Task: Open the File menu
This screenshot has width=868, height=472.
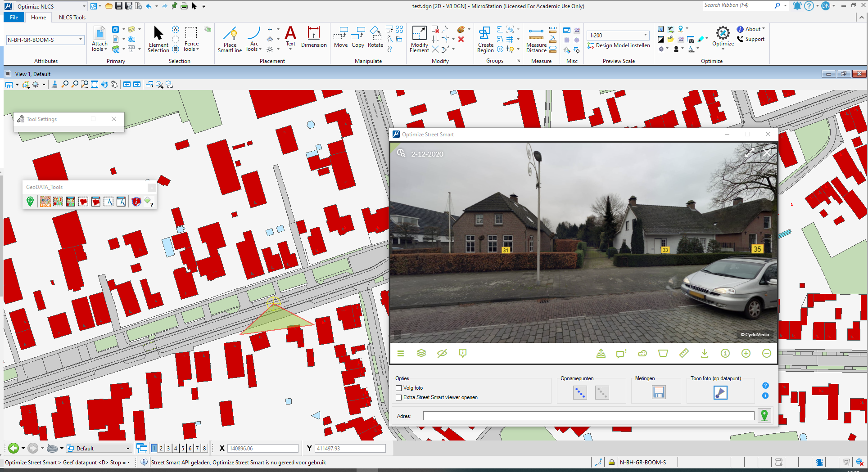Action: pos(14,17)
